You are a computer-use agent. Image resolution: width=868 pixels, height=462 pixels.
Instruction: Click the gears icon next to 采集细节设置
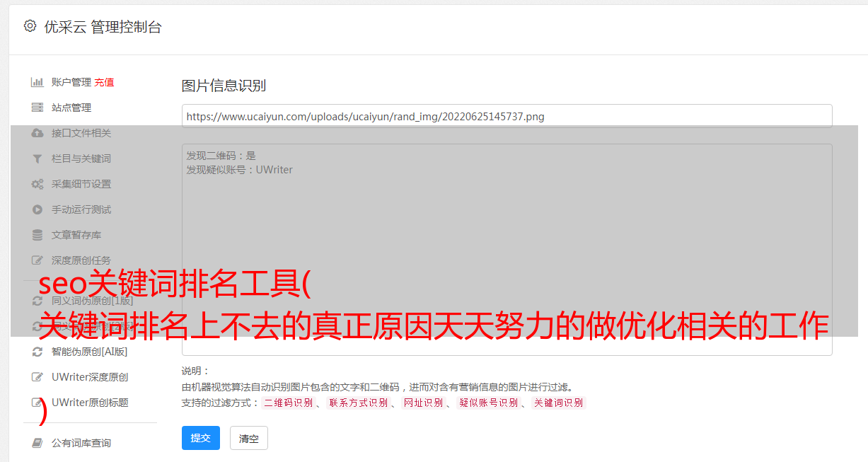coord(37,184)
